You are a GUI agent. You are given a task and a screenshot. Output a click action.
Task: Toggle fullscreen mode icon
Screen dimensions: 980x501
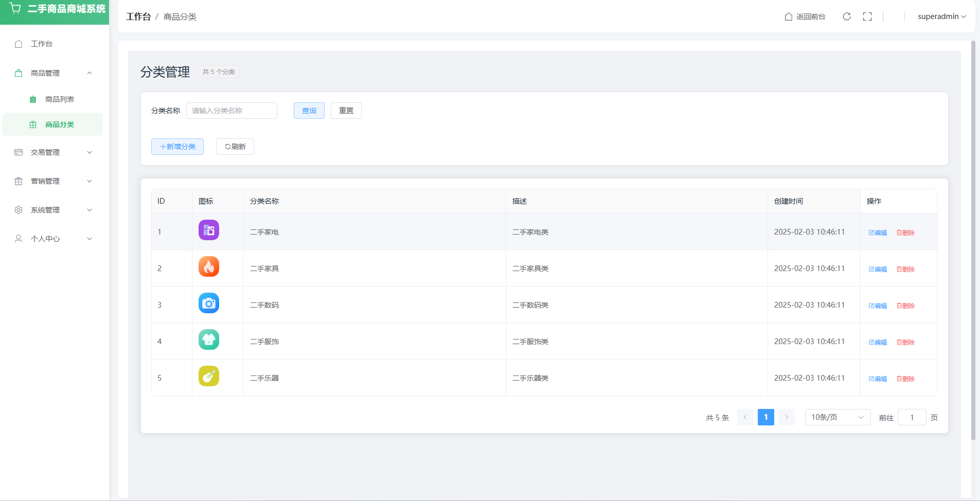[x=867, y=16]
